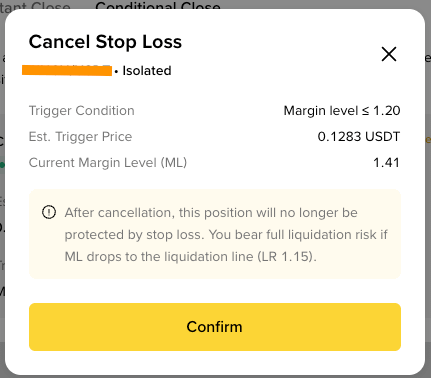Image resolution: width=431 pixels, height=378 pixels.
Task: Click the Trigger Condition label
Action: [x=82, y=111]
